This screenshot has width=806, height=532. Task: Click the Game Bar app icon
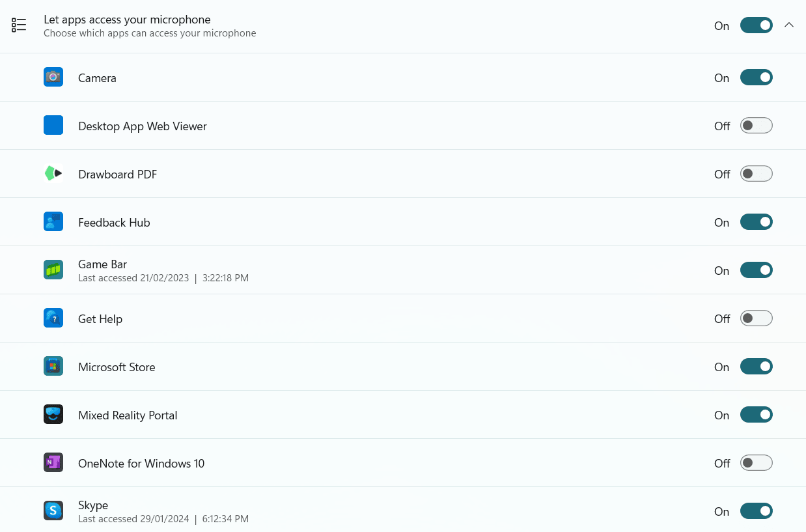coord(53,270)
